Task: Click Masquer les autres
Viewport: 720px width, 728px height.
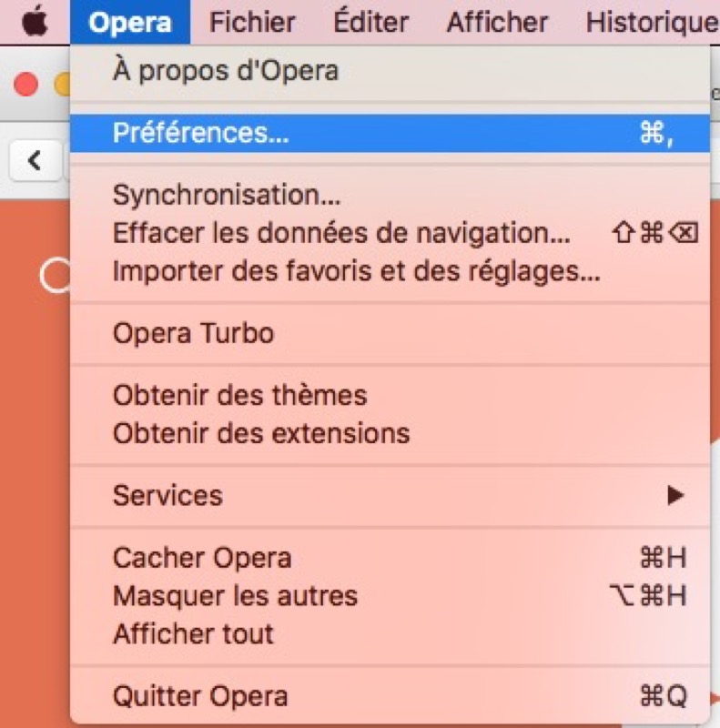Action: coord(235,596)
